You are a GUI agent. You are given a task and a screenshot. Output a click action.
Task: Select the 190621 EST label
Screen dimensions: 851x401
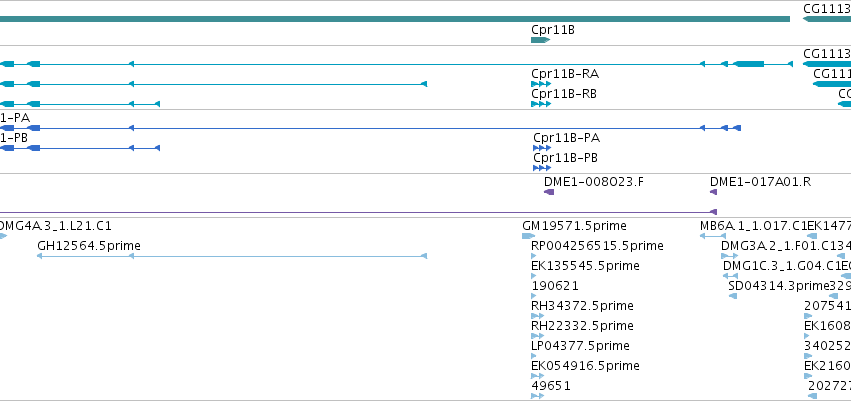pos(555,285)
